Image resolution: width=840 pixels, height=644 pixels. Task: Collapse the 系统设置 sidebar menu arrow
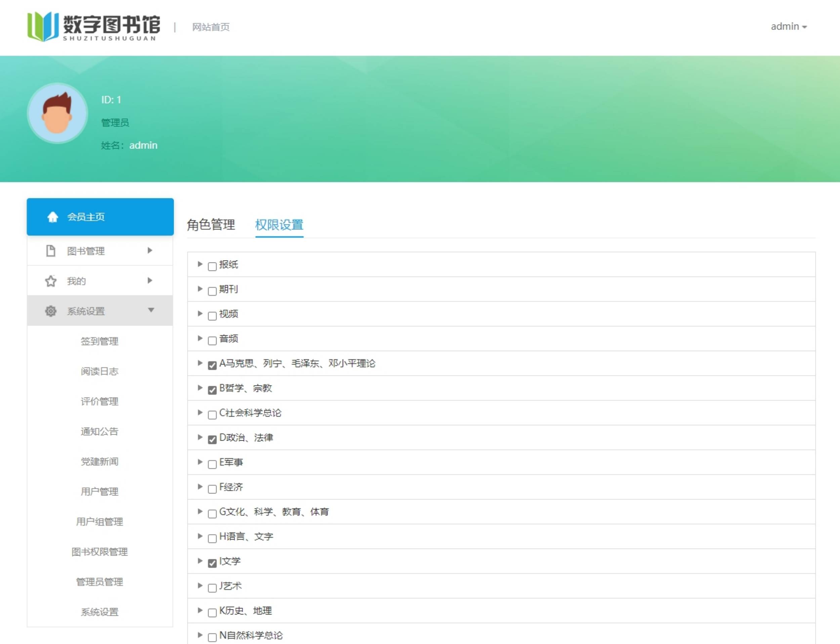(151, 310)
